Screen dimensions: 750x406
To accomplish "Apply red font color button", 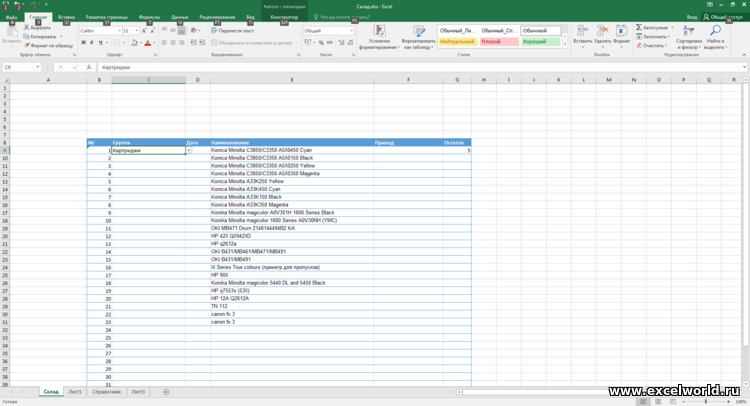I will [148, 43].
